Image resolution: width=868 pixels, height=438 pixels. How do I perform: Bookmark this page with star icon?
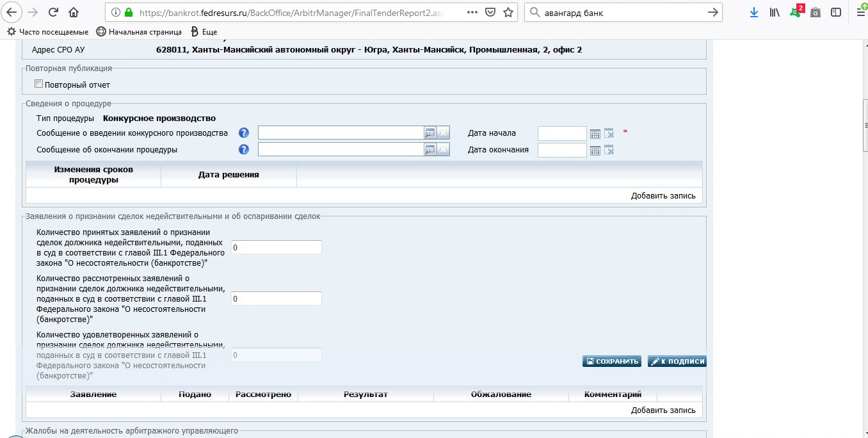click(x=508, y=12)
